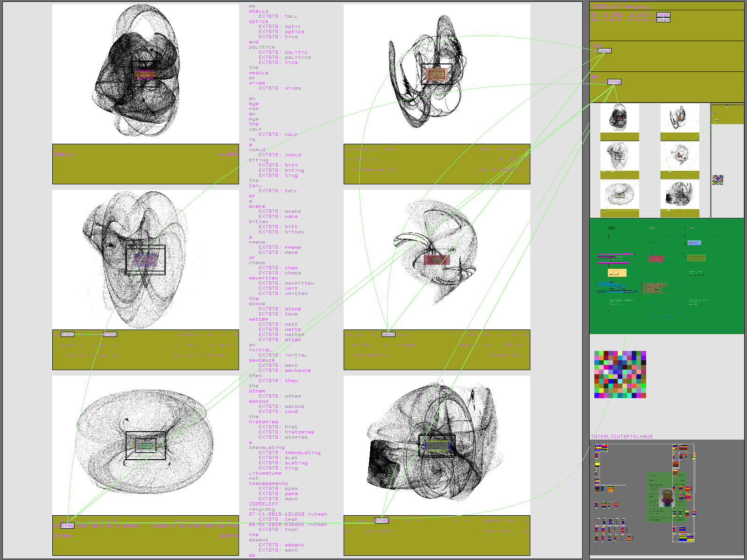
Task: Select the light blue node in the green panel
Action: [695, 243]
